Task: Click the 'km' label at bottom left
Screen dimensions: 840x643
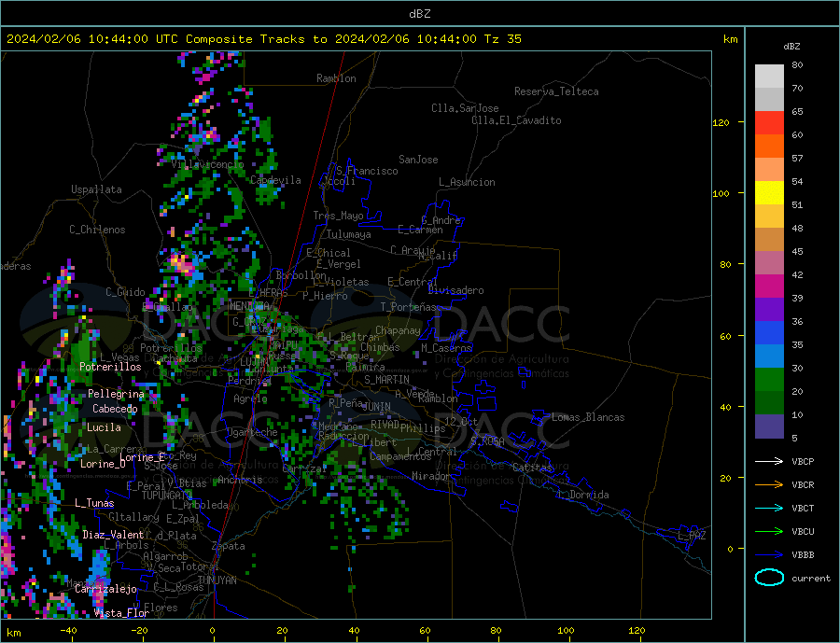Action: coord(14,633)
